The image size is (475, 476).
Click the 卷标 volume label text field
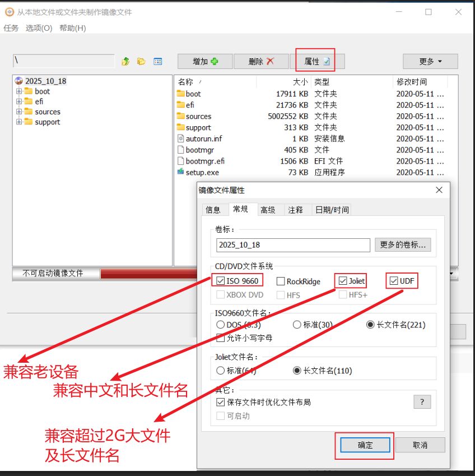pyautogui.click(x=293, y=245)
